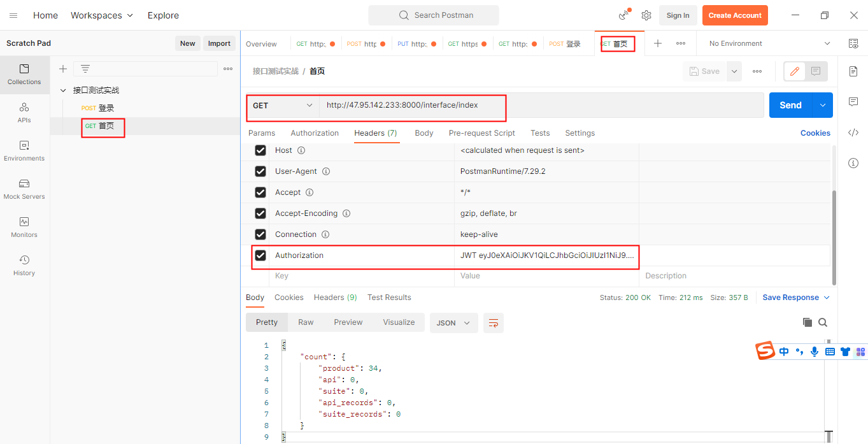Open the Send button dropdown arrow
Screen dimensions: 868x444
pos(823,105)
